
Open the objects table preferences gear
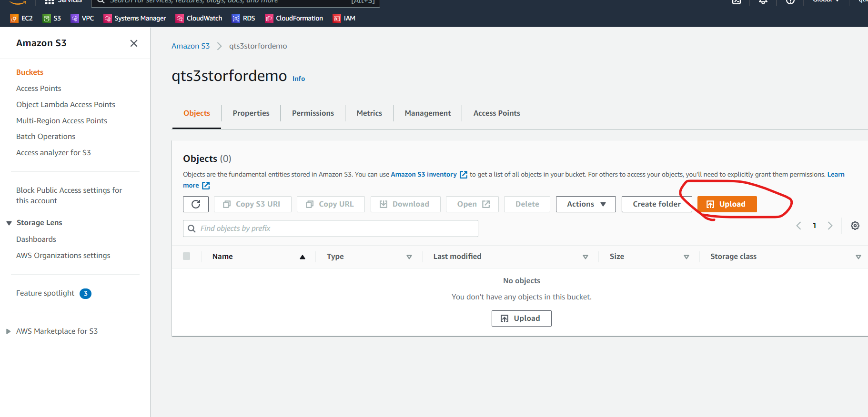coord(855,226)
